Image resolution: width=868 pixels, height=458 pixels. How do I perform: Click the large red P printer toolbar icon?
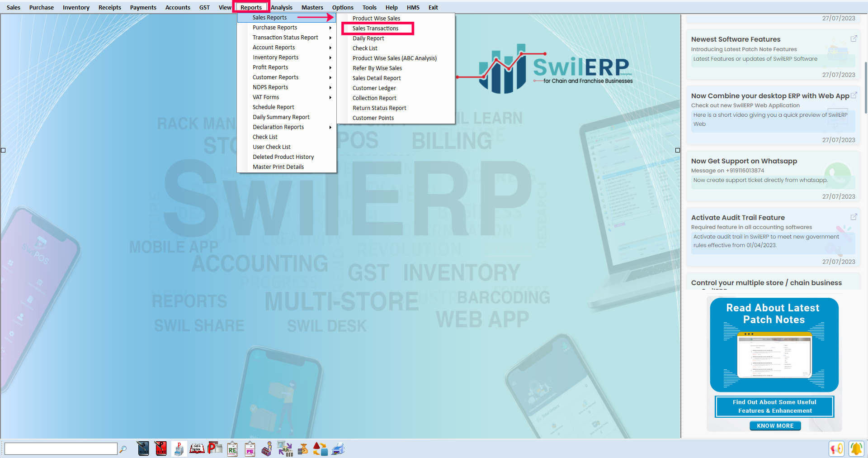click(x=215, y=448)
